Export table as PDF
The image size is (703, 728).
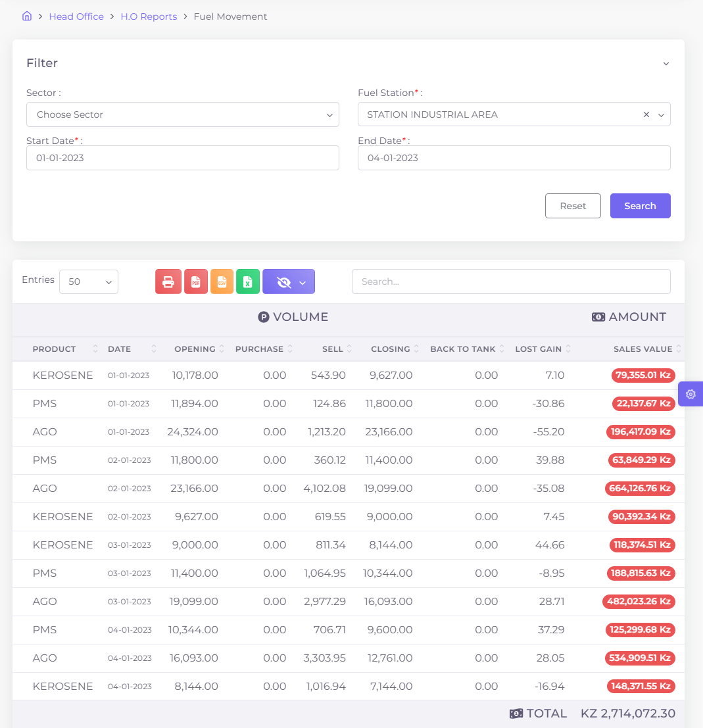pyautogui.click(x=196, y=281)
